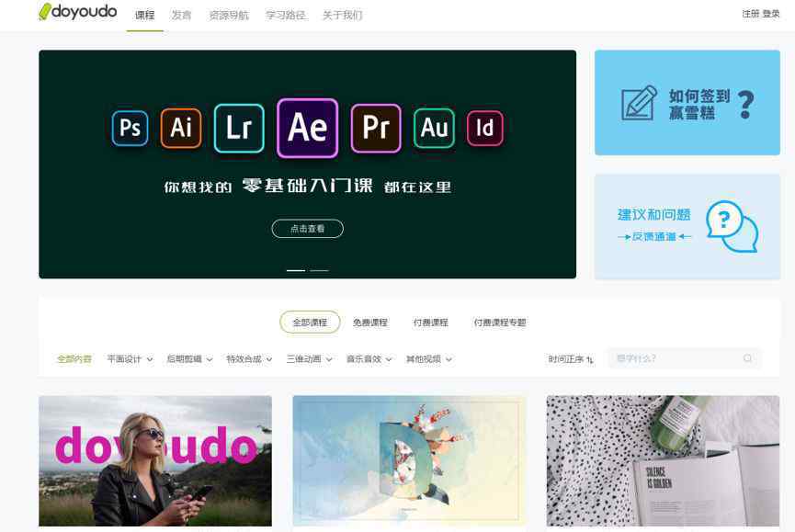Select the 免费课程 filter
The image size is (795, 532).
(x=370, y=323)
